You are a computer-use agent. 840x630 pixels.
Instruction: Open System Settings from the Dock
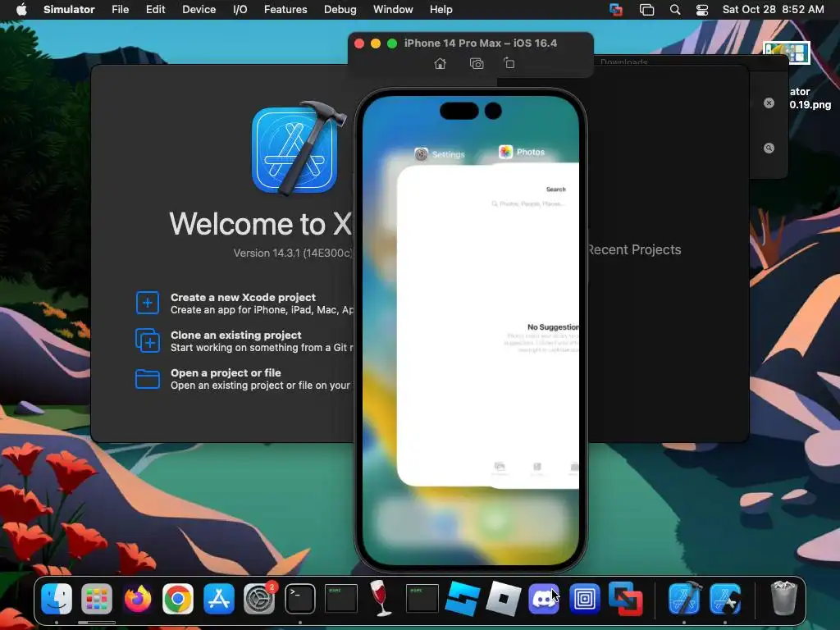[x=259, y=598]
